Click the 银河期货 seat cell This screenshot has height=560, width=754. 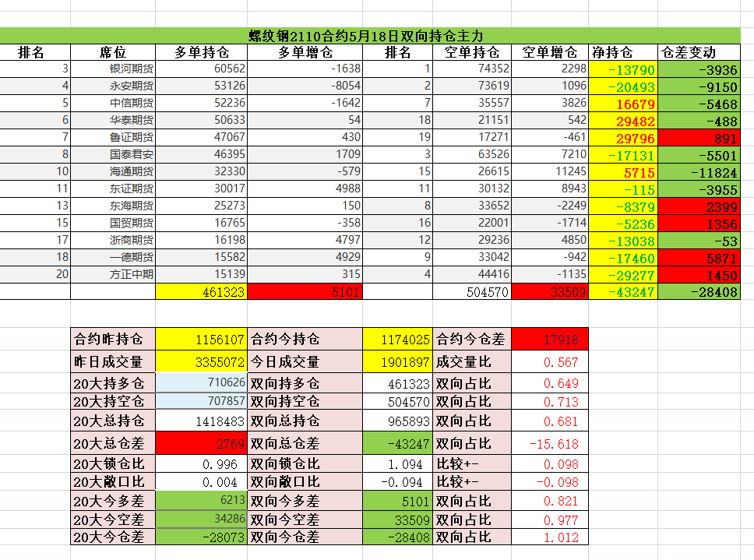point(131,69)
